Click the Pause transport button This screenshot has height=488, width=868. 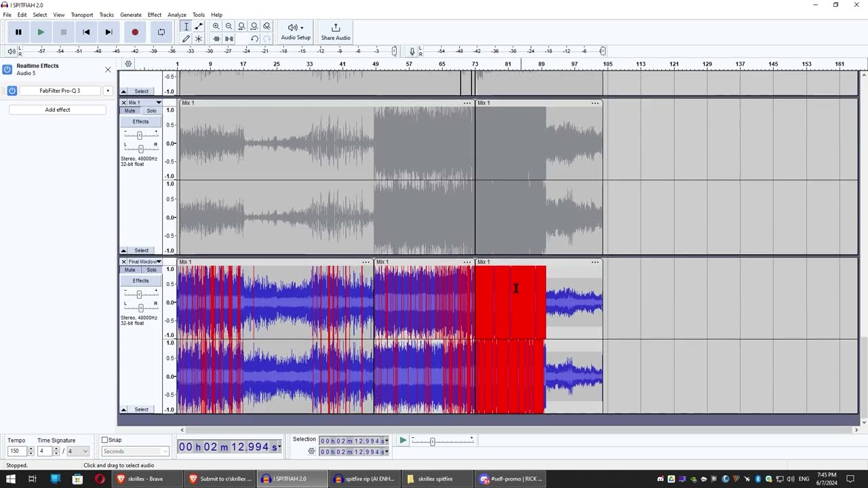(x=18, y=32)
